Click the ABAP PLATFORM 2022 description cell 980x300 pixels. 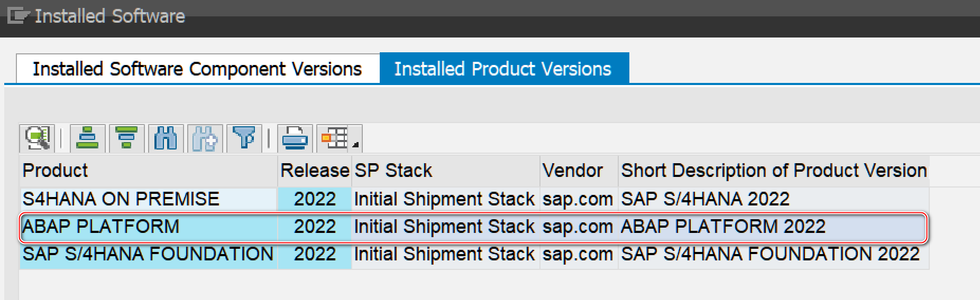pyautogui.click(x=723, y=227)
